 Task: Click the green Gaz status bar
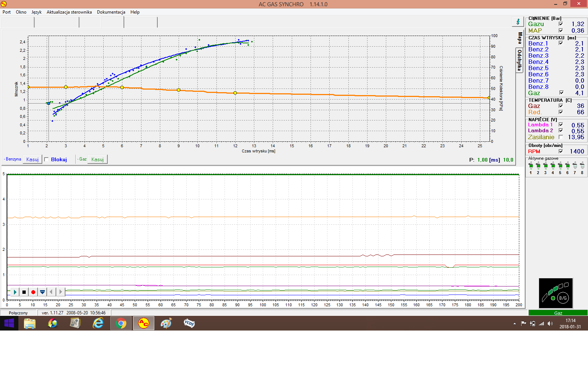coord(558,313)
